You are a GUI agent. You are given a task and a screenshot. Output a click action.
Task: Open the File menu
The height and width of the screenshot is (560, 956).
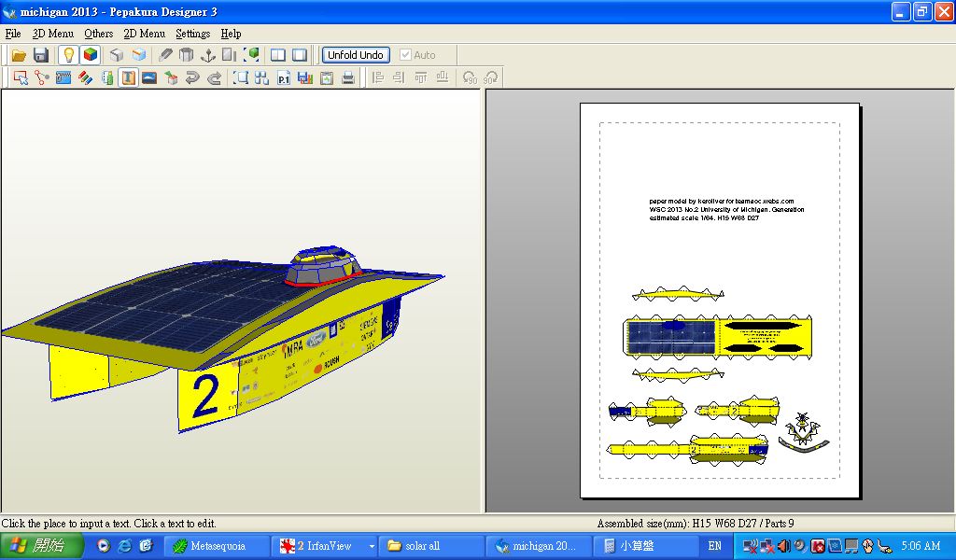point(13,34)
